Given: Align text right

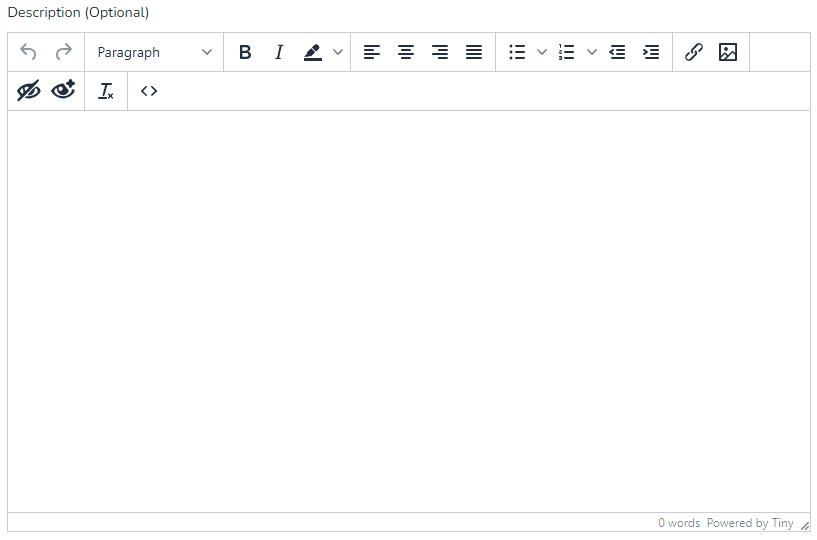Looking at the screenshot, I should [x=440, y=52].
